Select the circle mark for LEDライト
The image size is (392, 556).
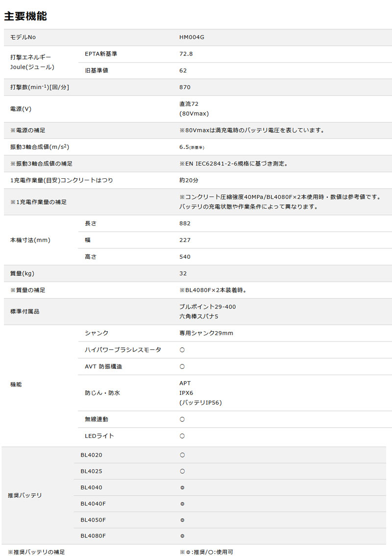182,436
